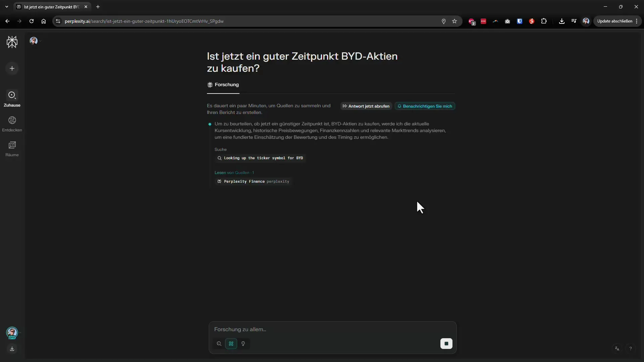Open the tab search dropdown arrow

click(x=6, y=7)
